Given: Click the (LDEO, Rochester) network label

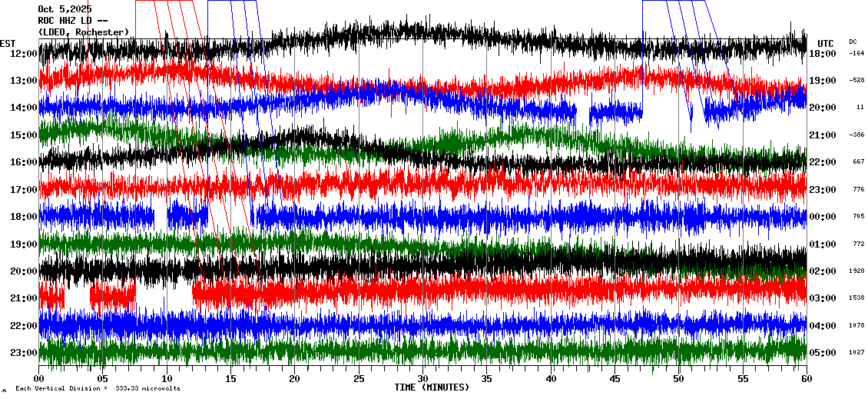Looking at the screenshot, I should 83,32.
